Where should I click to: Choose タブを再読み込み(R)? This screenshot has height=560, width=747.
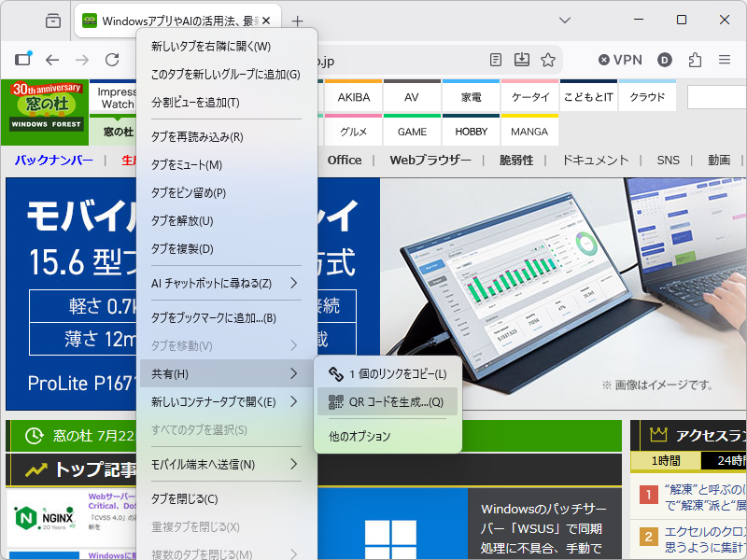[x=227, y=137]
